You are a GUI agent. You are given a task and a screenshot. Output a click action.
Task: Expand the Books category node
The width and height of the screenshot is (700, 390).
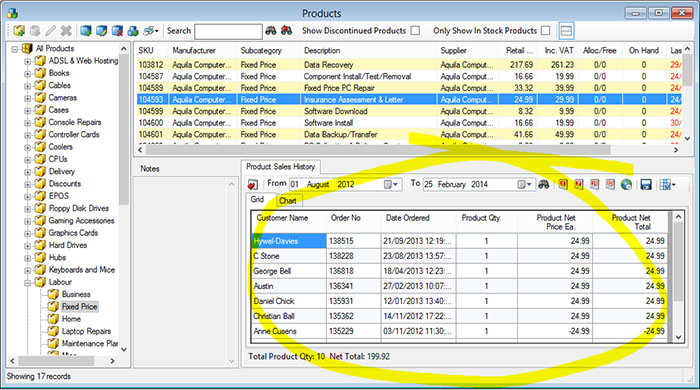(28, 73)
